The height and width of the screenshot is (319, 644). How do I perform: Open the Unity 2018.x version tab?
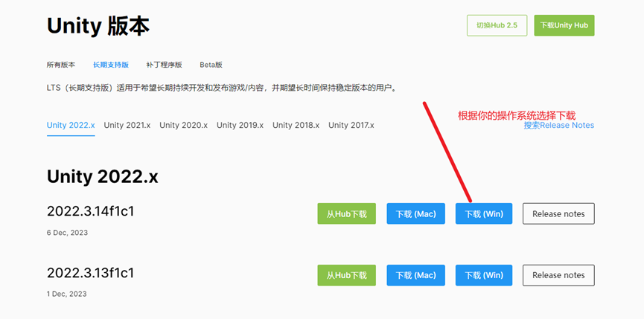point(296,125)
